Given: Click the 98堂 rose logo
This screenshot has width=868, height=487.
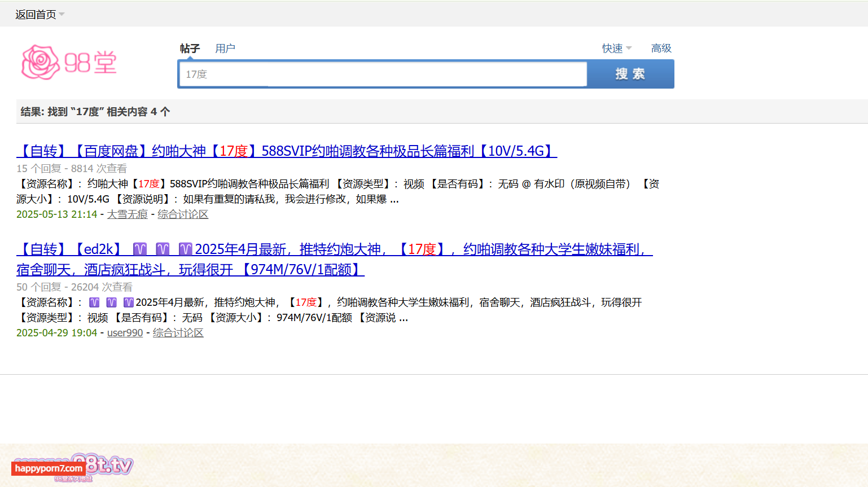Looking at the screenshot, I should 69,62.
